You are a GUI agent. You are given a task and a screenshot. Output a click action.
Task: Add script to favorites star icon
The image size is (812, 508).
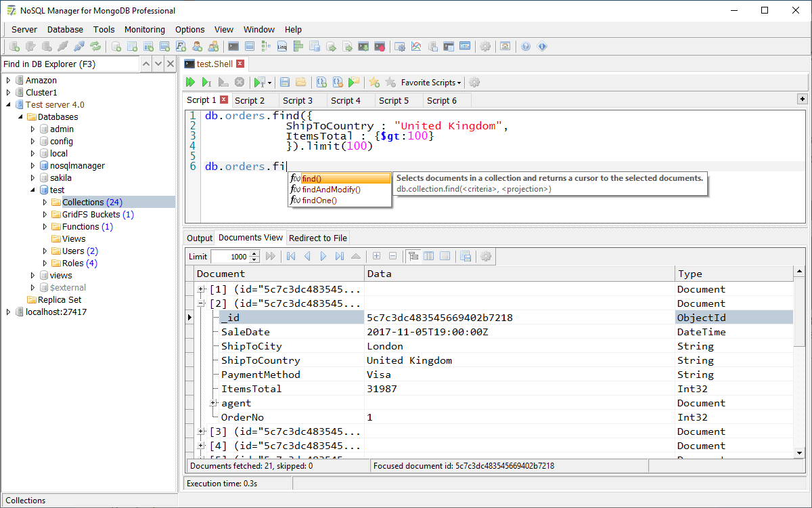pyautogui.click(x=374, y=81)
